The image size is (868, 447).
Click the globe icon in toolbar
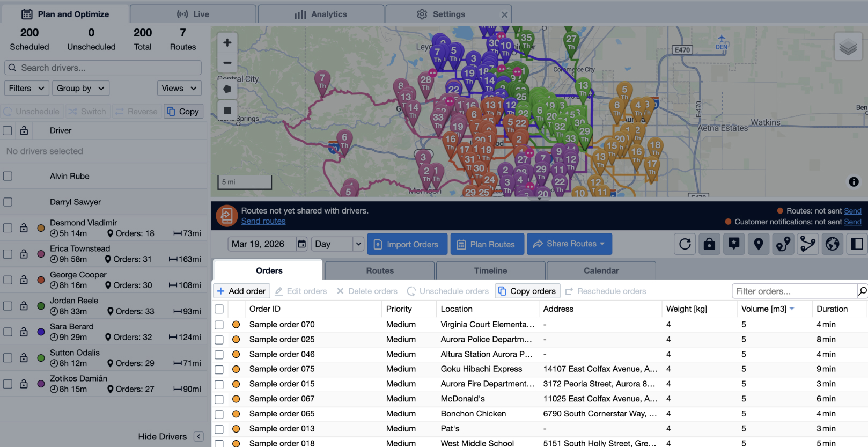point(832,244)
